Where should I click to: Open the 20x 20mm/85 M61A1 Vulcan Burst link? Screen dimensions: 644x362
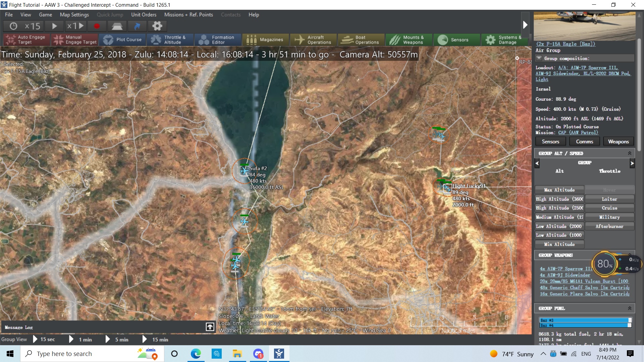(584, 282)
